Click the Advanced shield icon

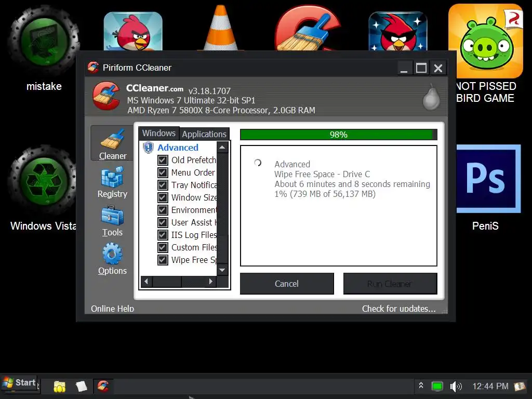point(148,148)
